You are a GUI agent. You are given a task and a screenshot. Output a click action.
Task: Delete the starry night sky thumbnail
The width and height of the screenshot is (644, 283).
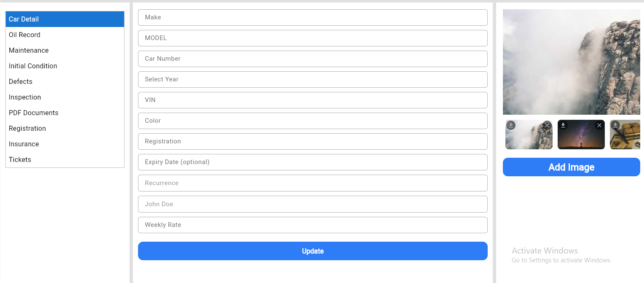[599, 125]
